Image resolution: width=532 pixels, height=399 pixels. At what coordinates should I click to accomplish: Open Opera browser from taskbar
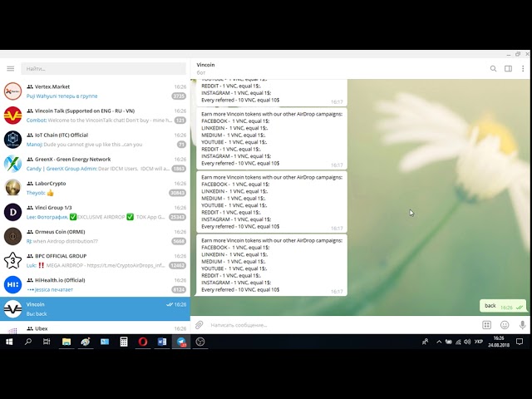(x=143, y=342)
